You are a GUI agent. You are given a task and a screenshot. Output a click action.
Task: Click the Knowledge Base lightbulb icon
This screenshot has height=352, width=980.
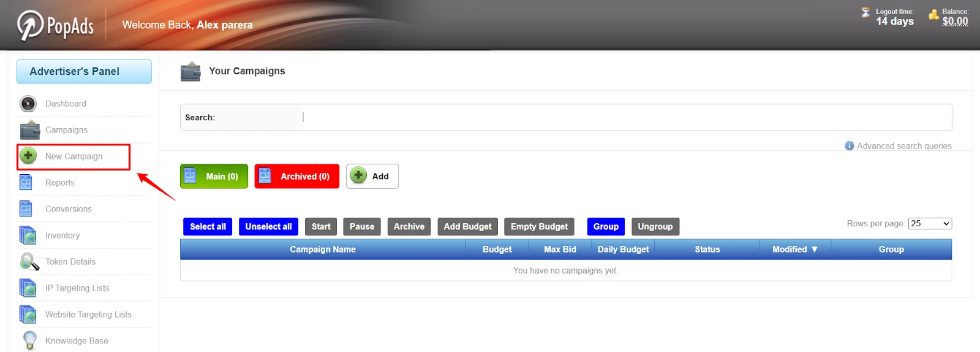[x=29, y=340]
